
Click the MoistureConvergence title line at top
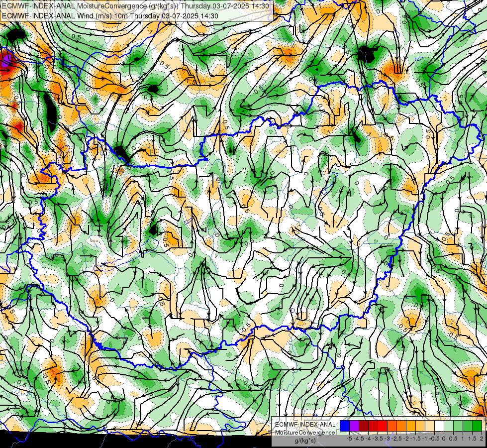135,6
